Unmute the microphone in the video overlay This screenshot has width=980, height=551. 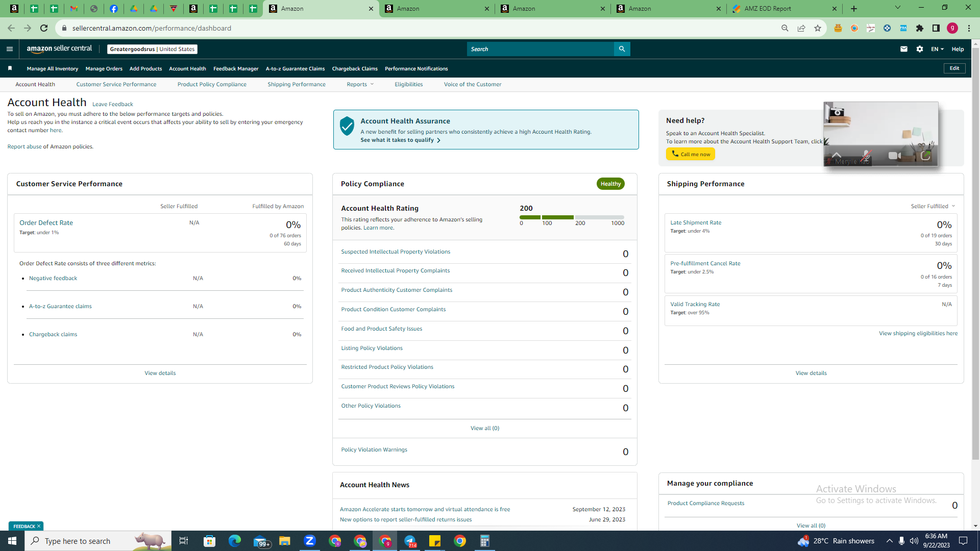pos(866,155)
